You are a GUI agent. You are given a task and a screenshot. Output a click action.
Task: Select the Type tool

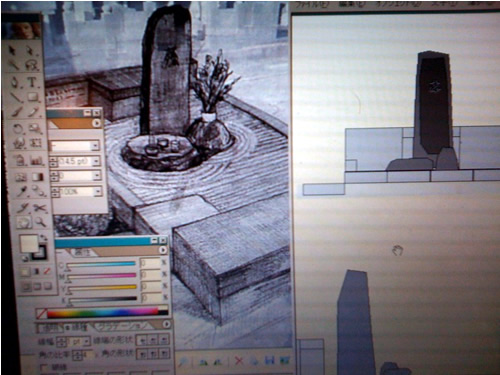[x=32, y=82]
